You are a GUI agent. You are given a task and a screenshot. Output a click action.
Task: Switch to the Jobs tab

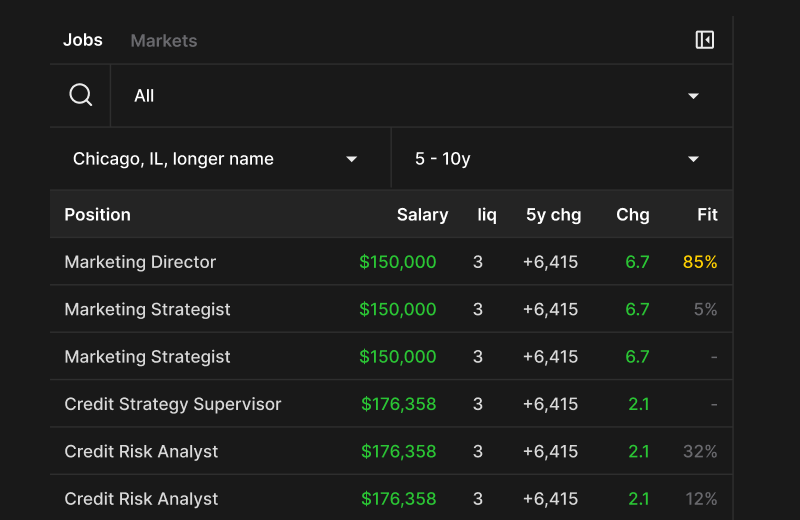[x=83, y=40]
